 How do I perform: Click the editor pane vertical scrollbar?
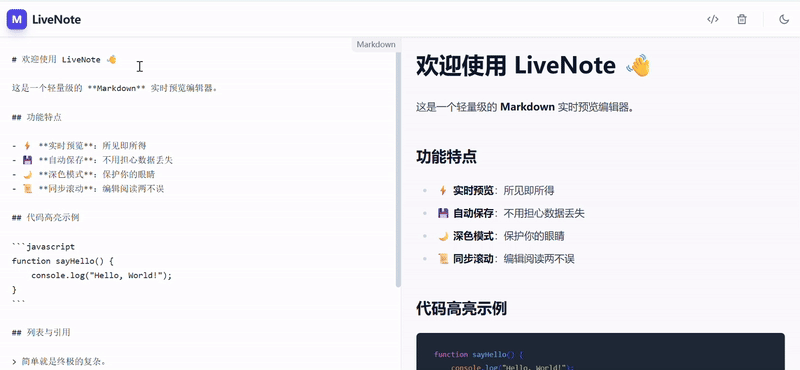click(398, 168)
